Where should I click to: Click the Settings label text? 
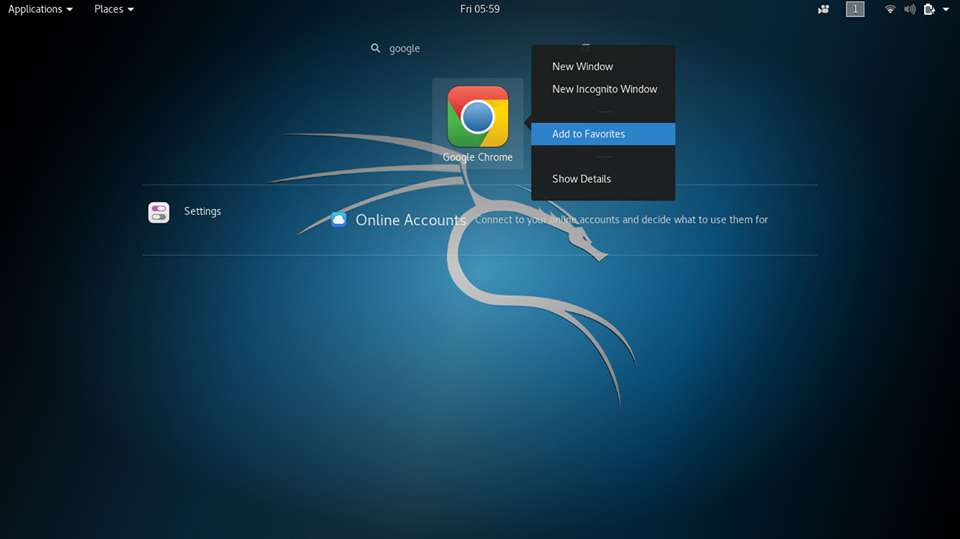203,211
